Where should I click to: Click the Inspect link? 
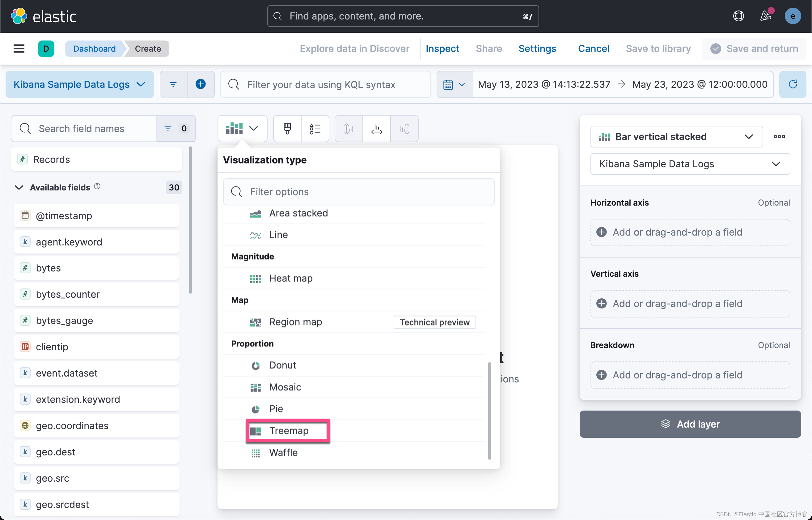[442, 49]
